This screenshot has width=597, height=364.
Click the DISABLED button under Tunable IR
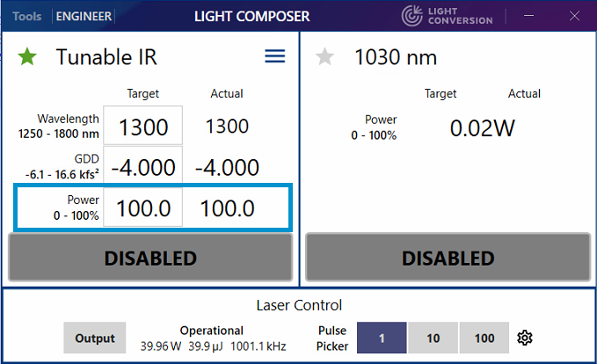coord(150,258)
